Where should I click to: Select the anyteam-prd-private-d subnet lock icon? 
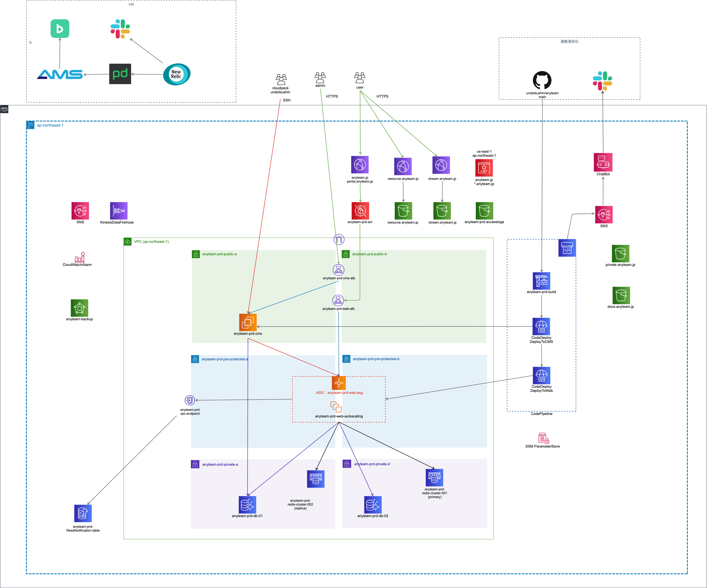point(347,464)
